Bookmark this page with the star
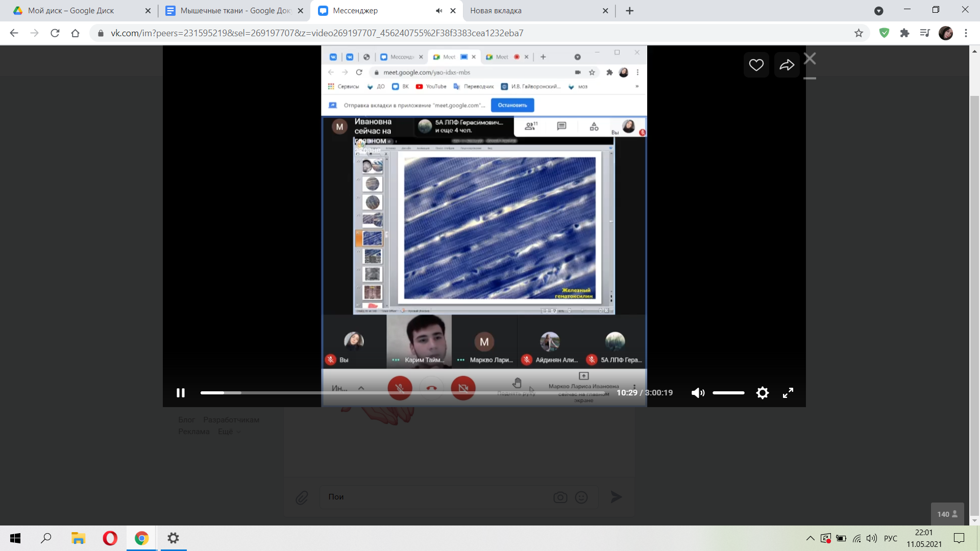Screen dimensions: 980x551 tap(859, 33)
